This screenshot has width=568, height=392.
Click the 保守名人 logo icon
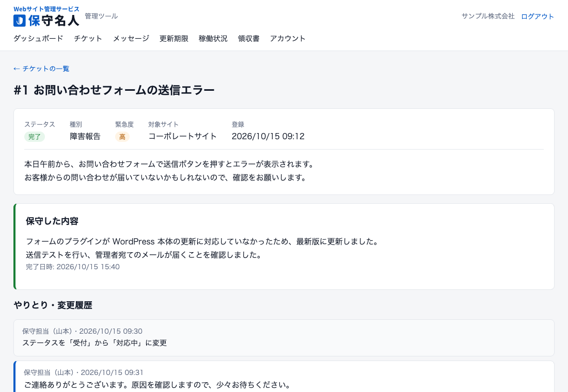pyautogui.click(x=20, y=21)
